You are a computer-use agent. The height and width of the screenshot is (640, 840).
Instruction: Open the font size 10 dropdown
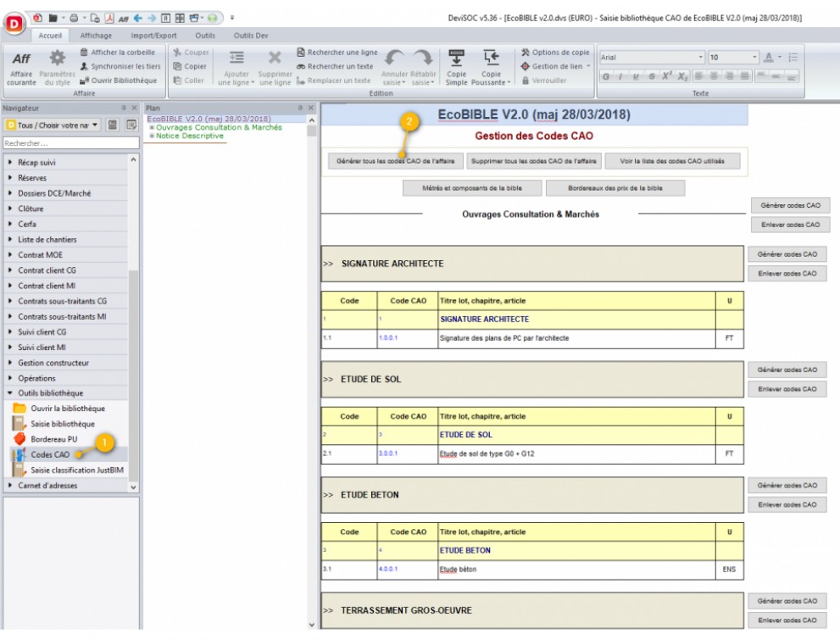(754, 57)
